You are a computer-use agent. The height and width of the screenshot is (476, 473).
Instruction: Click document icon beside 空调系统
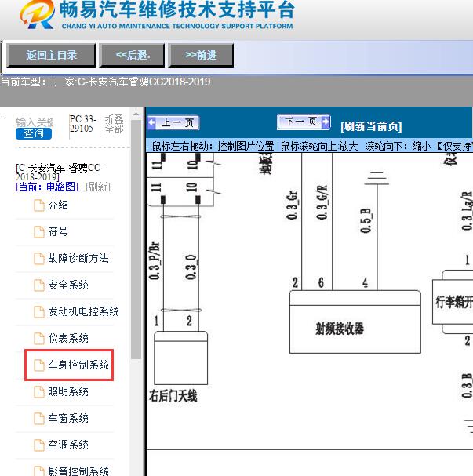[39, 445]
